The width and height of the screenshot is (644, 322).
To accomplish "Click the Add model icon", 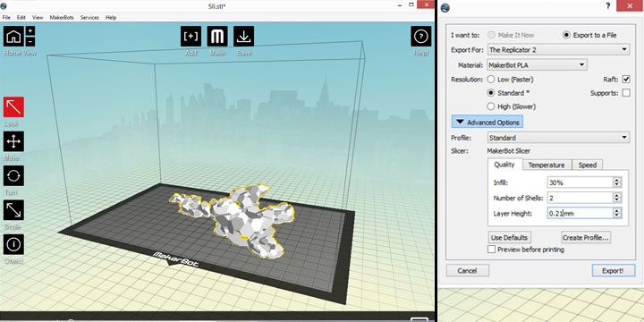I will pyautogui.click(x=191, y=37).
